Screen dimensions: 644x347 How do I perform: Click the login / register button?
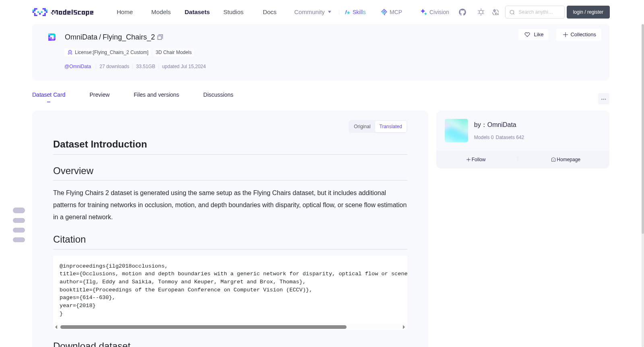(x=588, y=12)
